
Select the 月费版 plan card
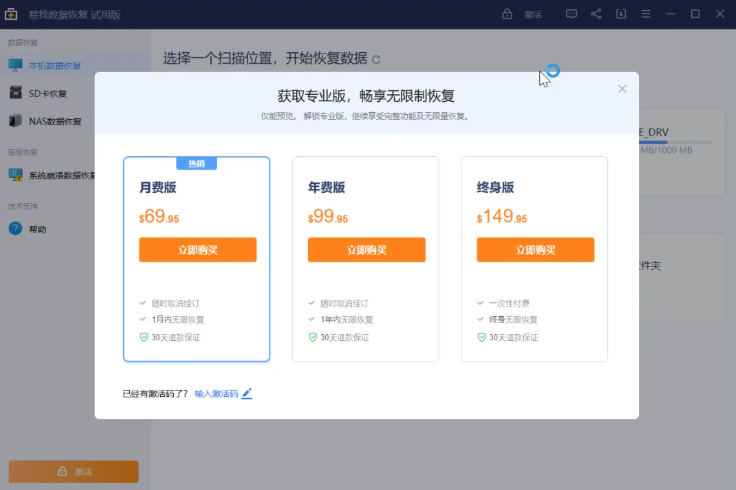(197, 259)
